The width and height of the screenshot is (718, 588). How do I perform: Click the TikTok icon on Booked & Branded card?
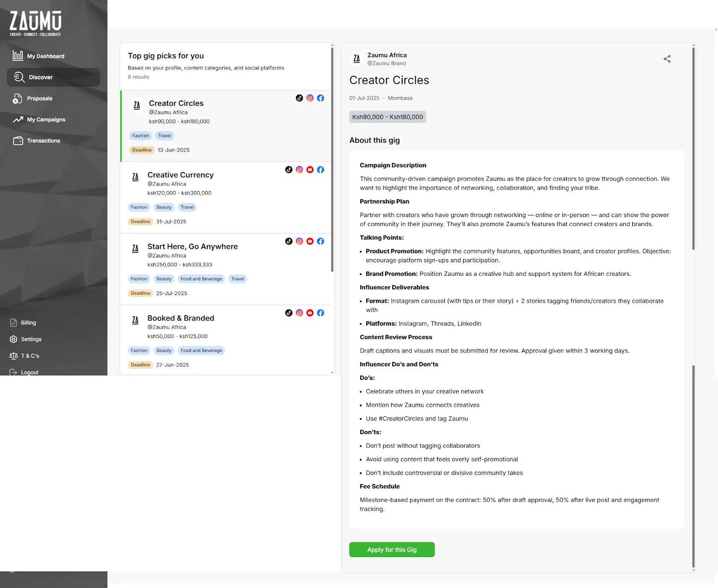point(289,313)
